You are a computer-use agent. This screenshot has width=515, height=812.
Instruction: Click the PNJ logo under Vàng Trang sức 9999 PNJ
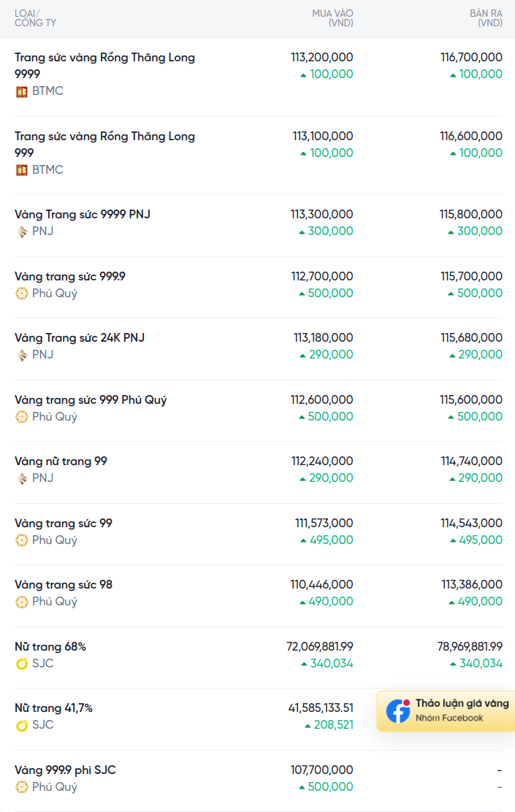point(21,232)
